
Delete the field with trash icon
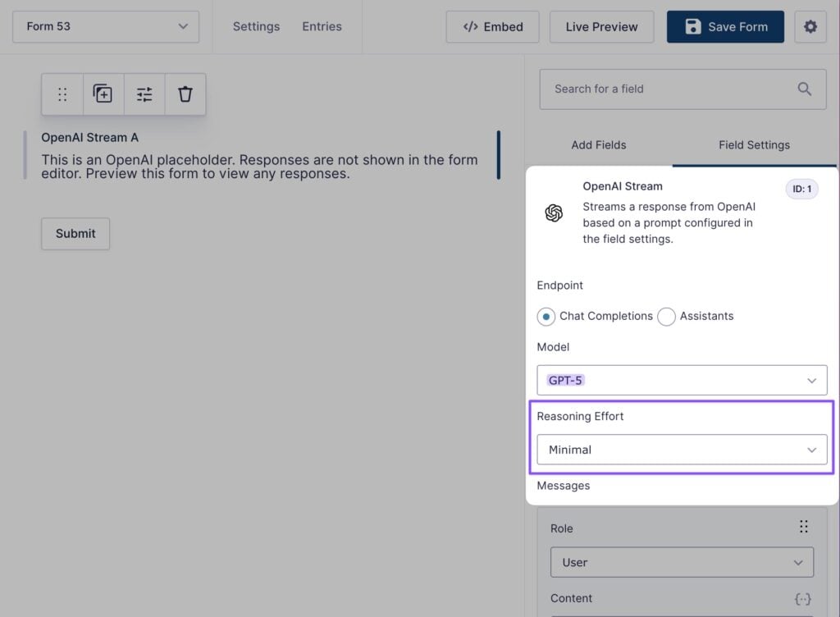pyautogui.click(x=185, y=94)
